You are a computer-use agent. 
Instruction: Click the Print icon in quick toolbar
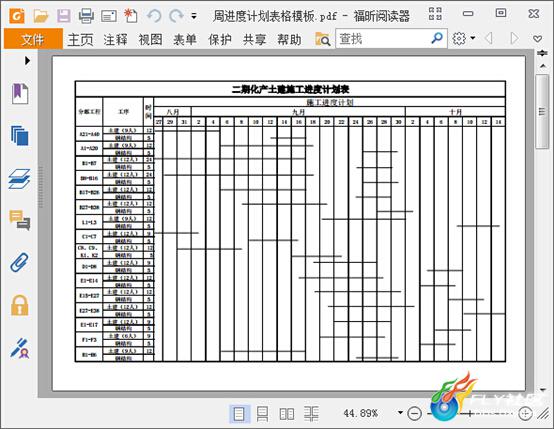click(86, 16)
